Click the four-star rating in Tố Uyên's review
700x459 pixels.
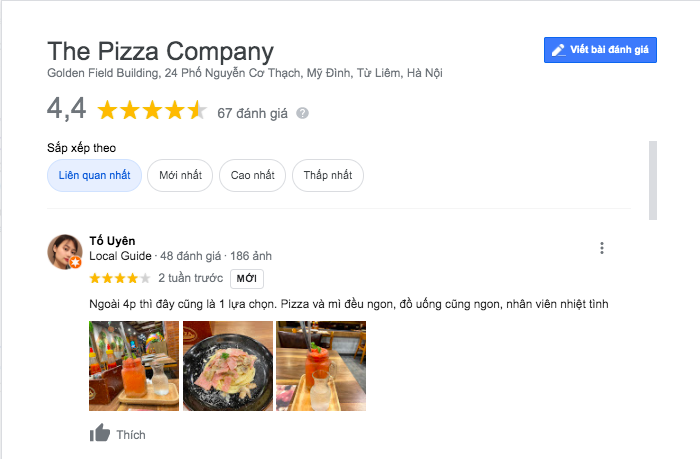pyautogui.click(x=120, y=279)
